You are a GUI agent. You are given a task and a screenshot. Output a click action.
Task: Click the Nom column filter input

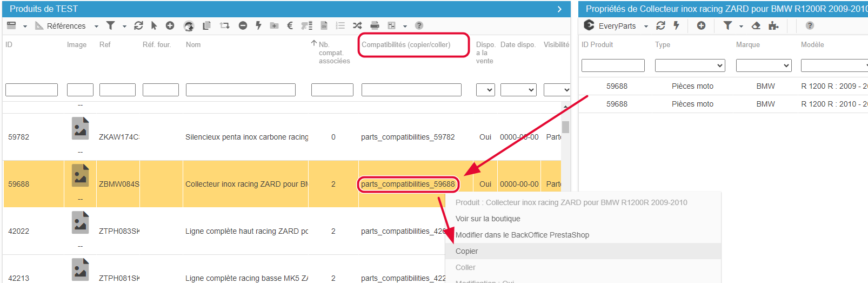(x=241, y=90)
